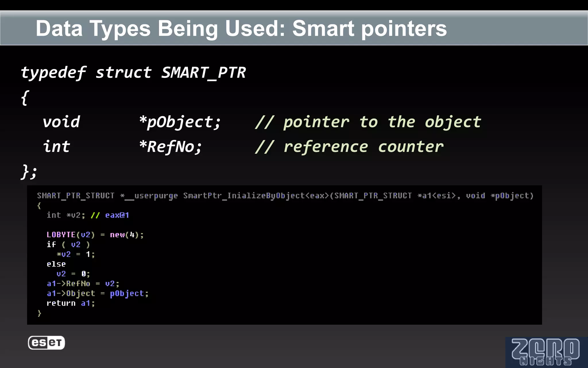This screenshot has height=368, width=588.
Task: Click the '*pObject;' member declaration
Action: [x=180, y=122]
